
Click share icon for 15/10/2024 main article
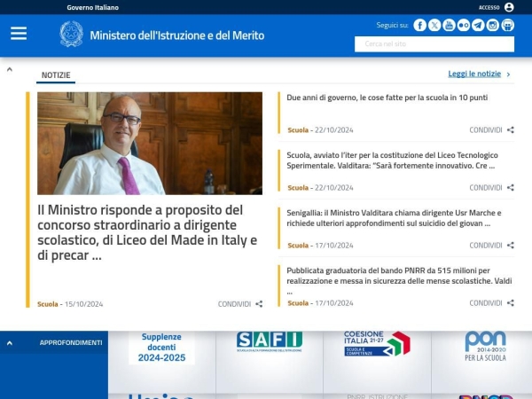[259, 304]
